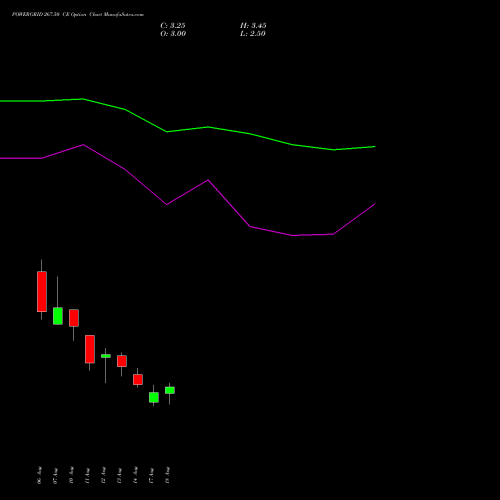
Task: Click the 18 Aug date label
Action: pos(167,475)
